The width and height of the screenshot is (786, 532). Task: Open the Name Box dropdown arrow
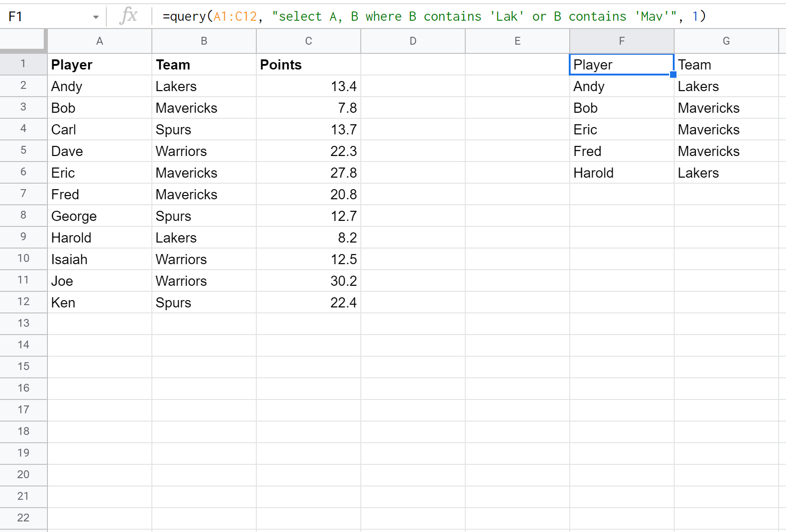click(96, 17)
